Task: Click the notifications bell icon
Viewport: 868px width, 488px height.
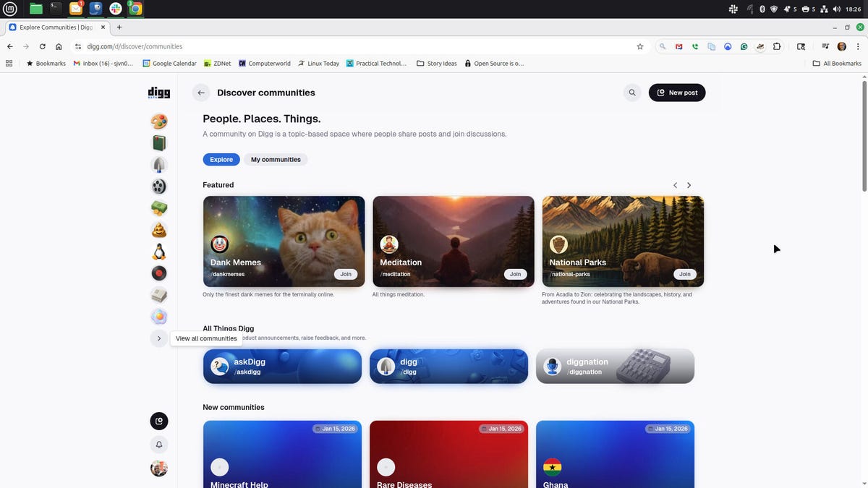Action: [158, 444]
